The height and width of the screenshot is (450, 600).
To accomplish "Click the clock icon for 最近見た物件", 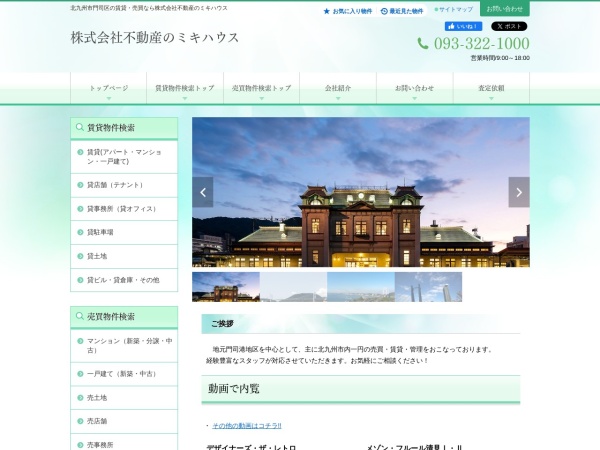I will pos(384,11).
